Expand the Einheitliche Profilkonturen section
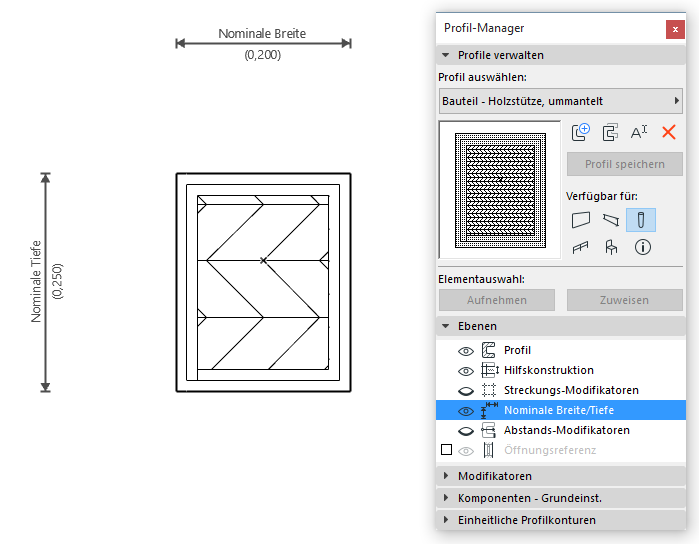Screen dimensions: 699x544 445,520
